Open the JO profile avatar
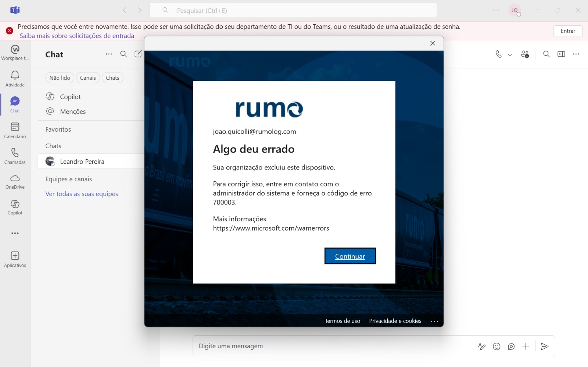 [x=515, y=10]
